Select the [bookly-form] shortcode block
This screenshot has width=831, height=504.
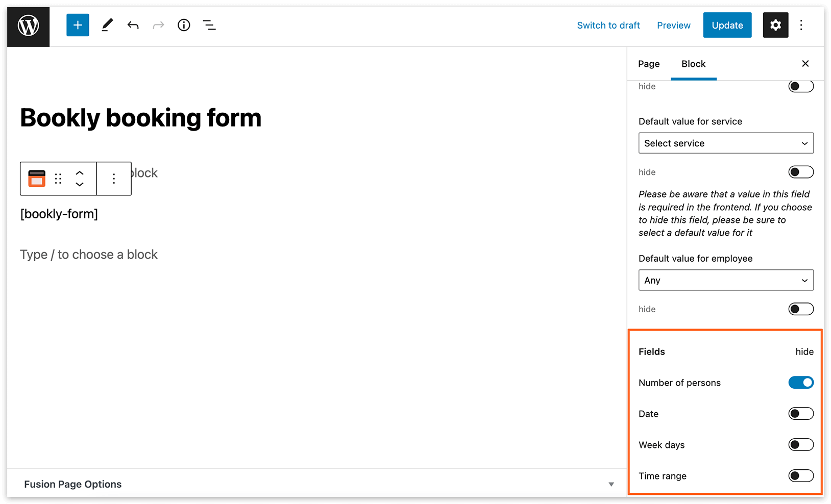tap(59, 214)
